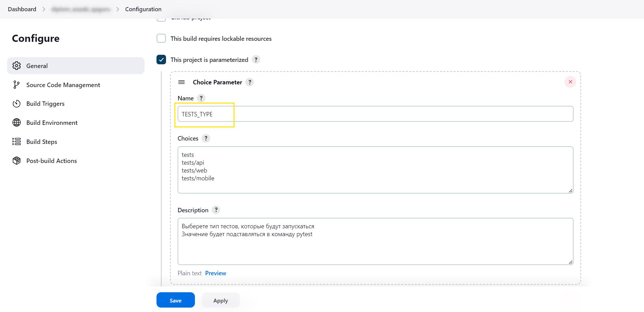Uncheck This project is parameterized

[161, 60]
